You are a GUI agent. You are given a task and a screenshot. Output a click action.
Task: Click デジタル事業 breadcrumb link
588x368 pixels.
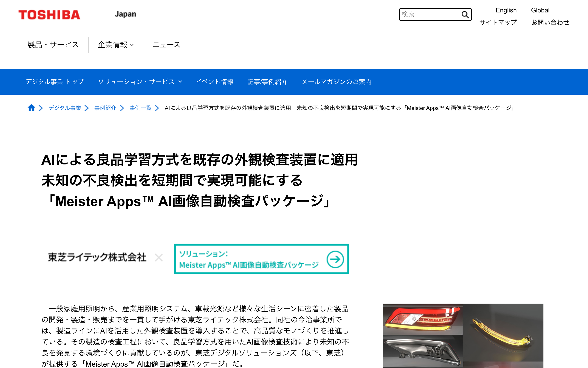pyautogui.click(x=65, y=108)
